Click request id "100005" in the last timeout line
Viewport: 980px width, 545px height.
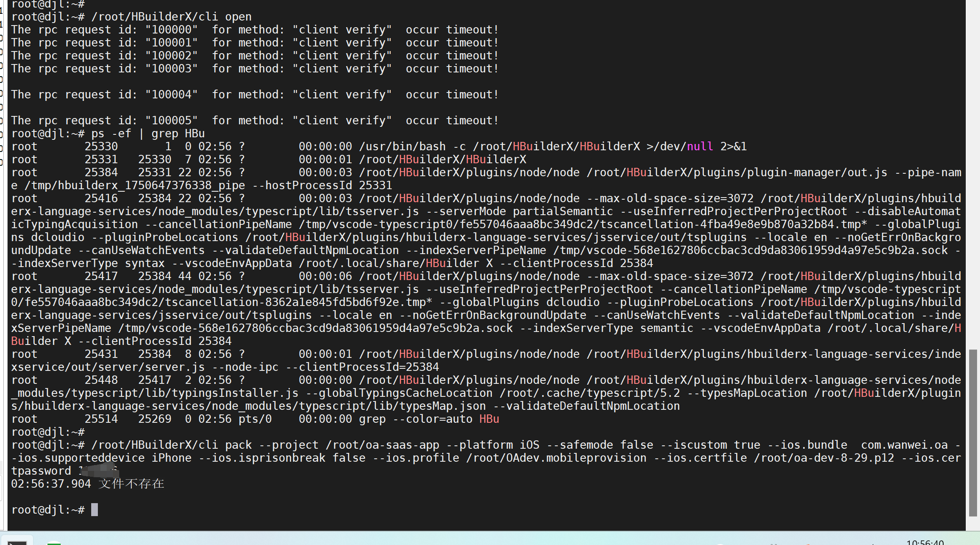point(171,121)
